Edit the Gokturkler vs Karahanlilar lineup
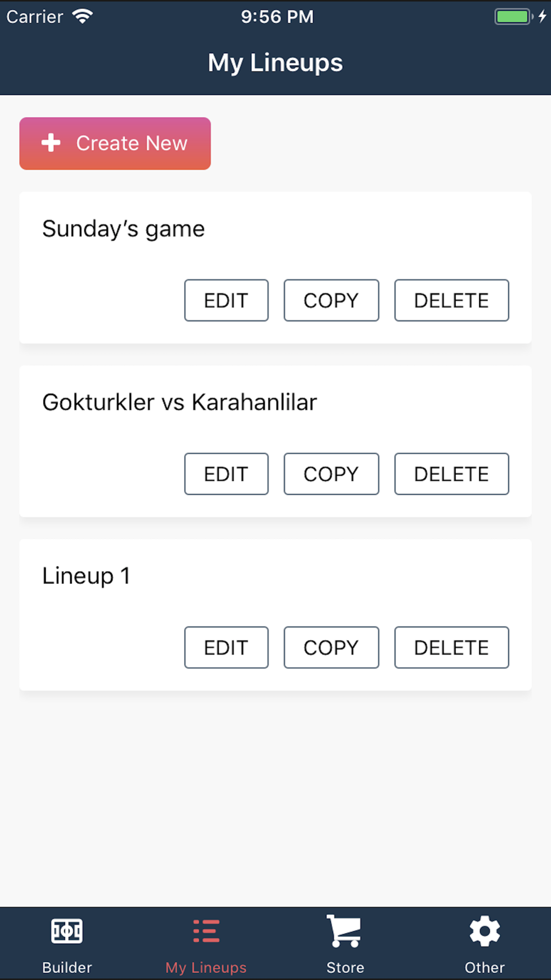The image size is (551, 980). (226, 474)
